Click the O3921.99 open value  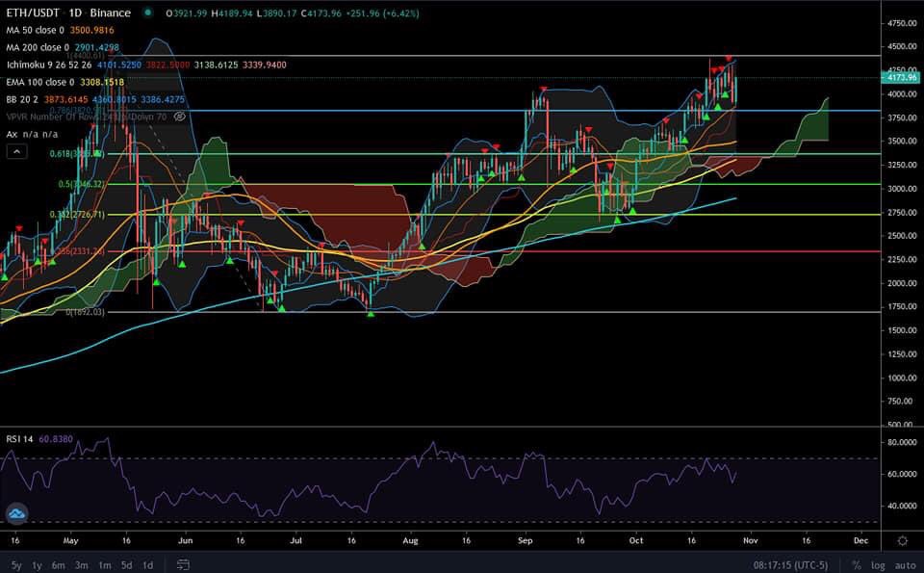pos(186,13)
